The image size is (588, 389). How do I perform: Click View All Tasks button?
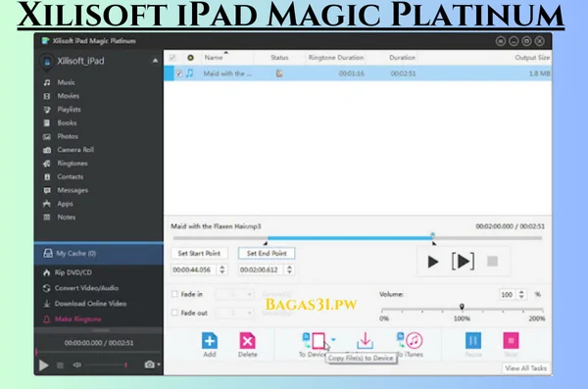point(525,368)
